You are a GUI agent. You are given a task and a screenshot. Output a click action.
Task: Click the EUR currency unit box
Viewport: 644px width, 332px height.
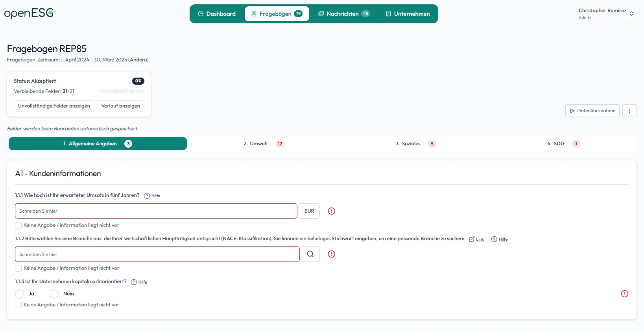click(309, 211)
